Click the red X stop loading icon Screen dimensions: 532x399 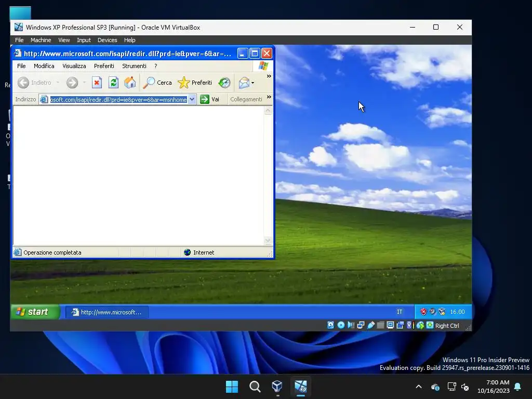[97, 83]
